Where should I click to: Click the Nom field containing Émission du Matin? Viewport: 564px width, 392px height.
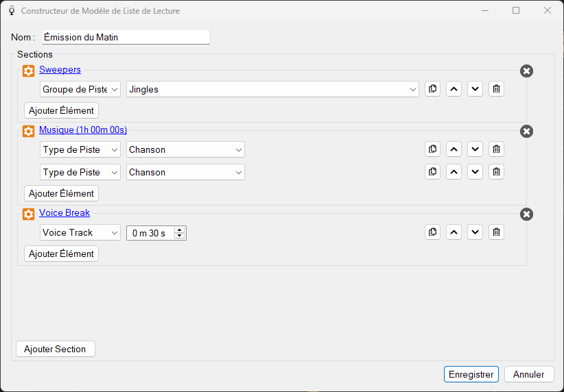click(x=126, y=38)
